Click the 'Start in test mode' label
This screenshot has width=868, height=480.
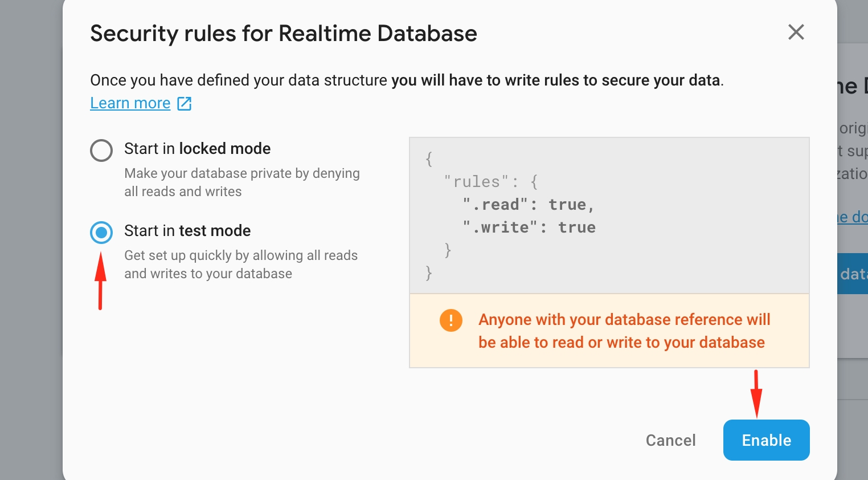187,231
